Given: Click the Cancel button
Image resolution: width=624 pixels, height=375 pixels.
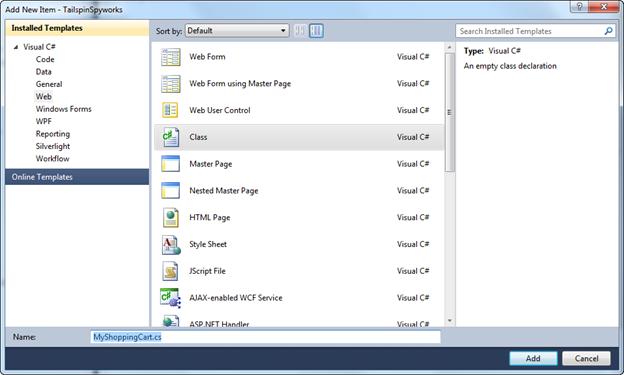Looking at the screenshot, I should pyautogui.click(x=586, y=358).
